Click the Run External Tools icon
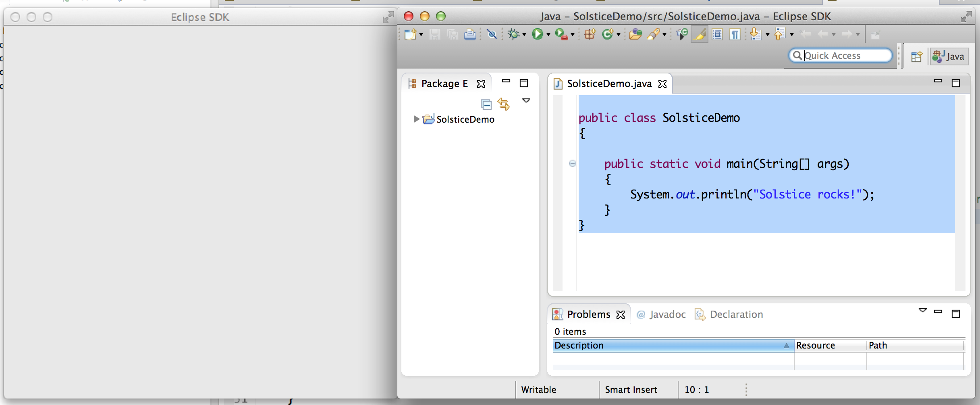980x405 pixels. [x=561, y=34]
